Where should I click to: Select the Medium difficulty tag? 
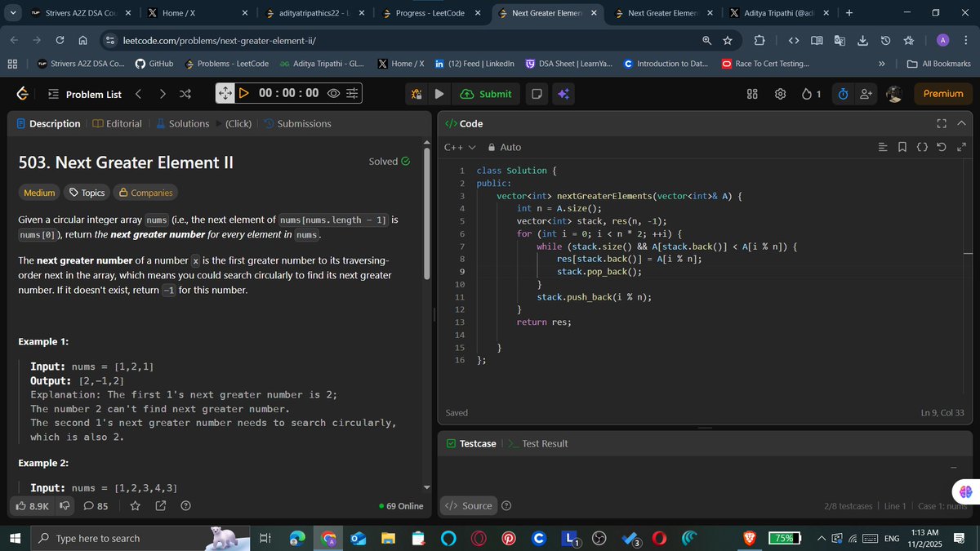[x=39, y=193]
